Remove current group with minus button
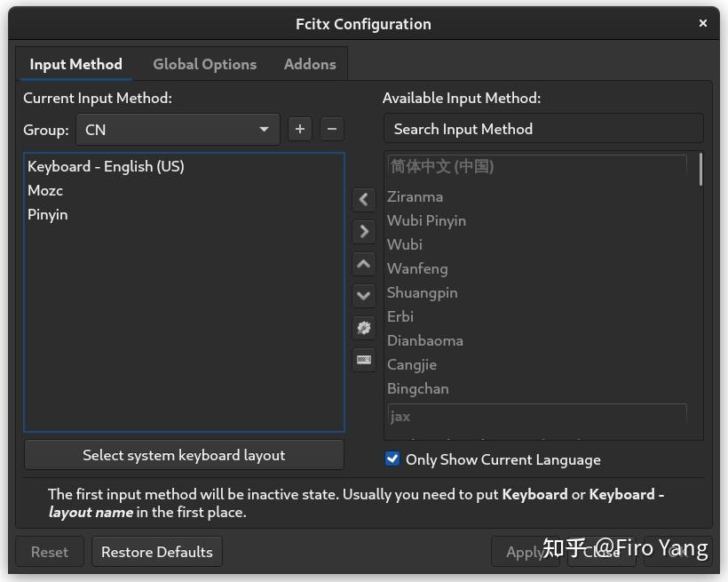This screenshot has width=728, height=582. click(x=332, y=129)
